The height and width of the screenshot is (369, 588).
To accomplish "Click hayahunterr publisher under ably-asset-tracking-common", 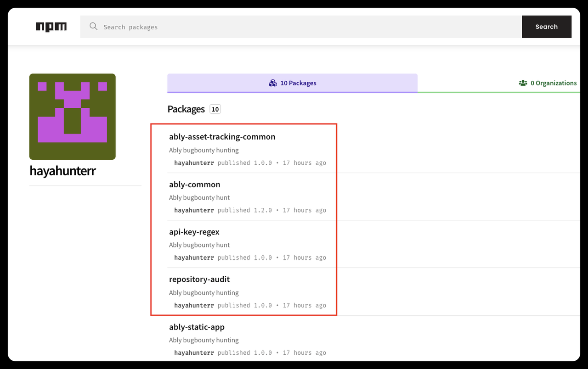I will point(194,163).
